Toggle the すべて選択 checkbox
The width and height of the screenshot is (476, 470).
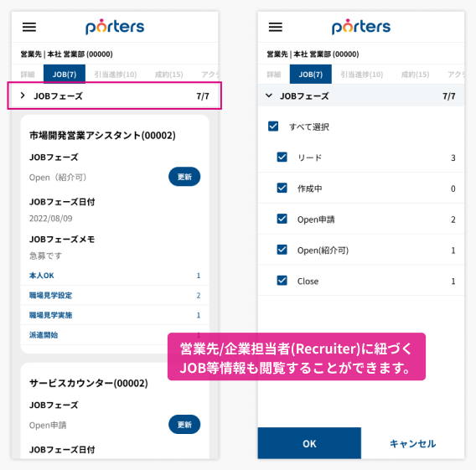tap(273, 127)
